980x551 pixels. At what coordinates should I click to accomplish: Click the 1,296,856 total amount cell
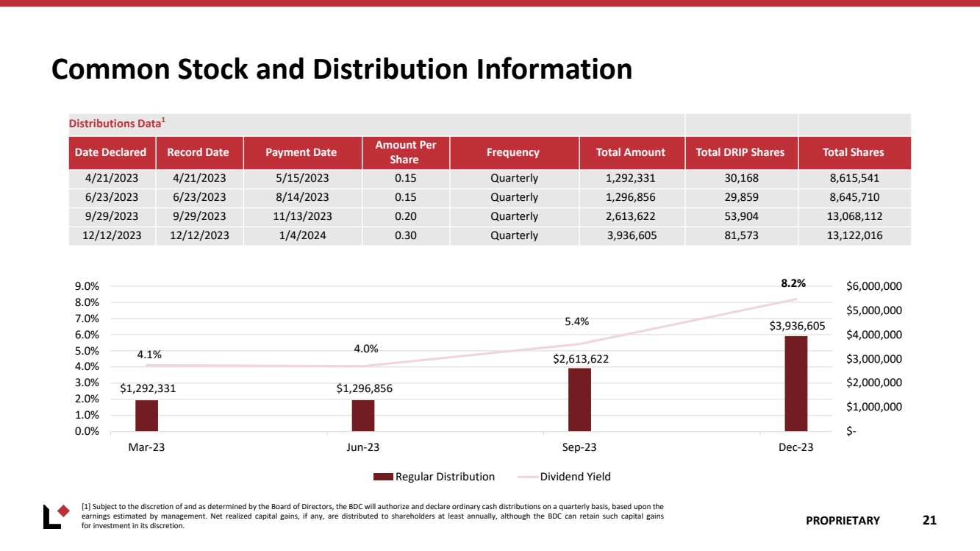[x=631, y=198]
